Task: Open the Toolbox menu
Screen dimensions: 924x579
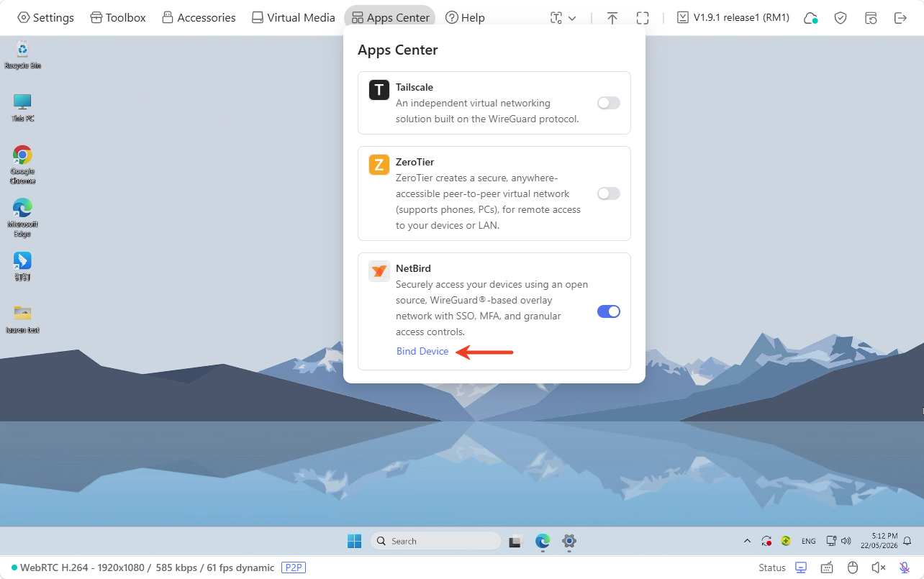Action: pyautogui.click(x=118, y=17)
